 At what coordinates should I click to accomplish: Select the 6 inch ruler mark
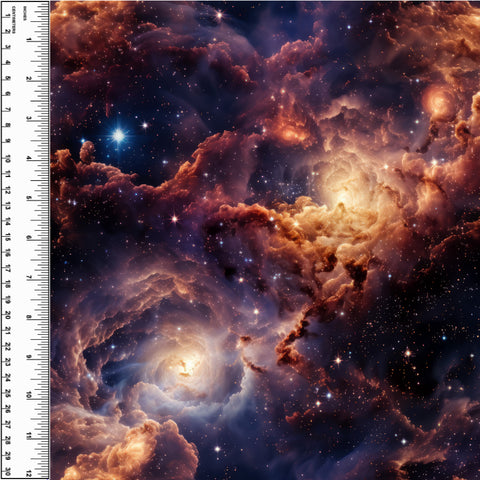click(x=29, y=237)
